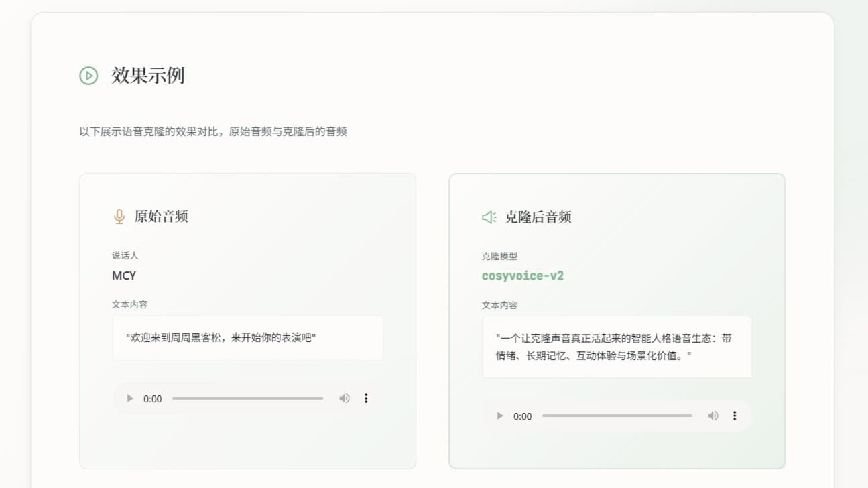Click the speaker icon on 克隆后音频 card

pos(487,216)
